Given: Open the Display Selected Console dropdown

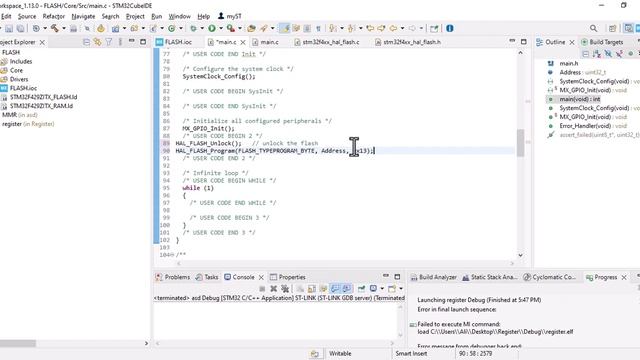Looking at the screenshot, I should pyautogui.click(x=382, y=289).
